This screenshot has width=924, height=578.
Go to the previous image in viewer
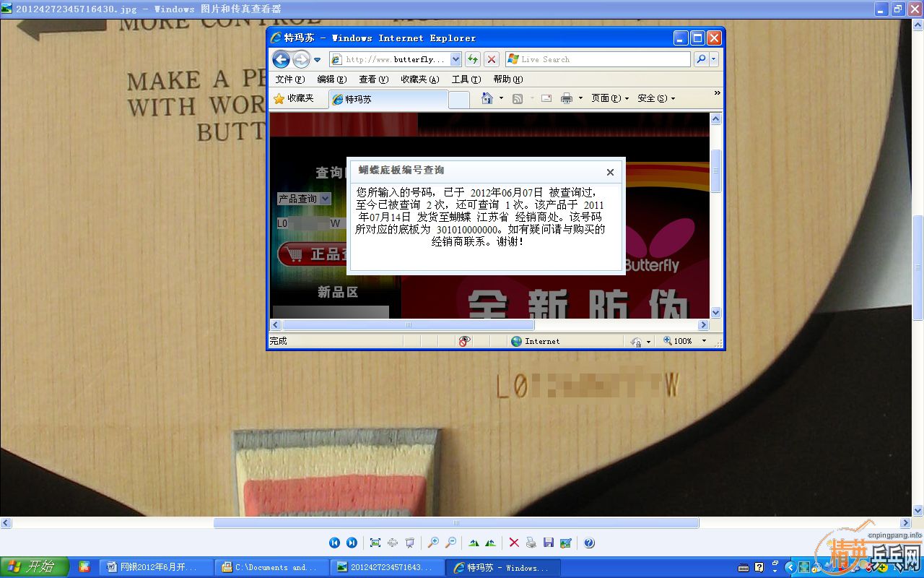(334, 543)
